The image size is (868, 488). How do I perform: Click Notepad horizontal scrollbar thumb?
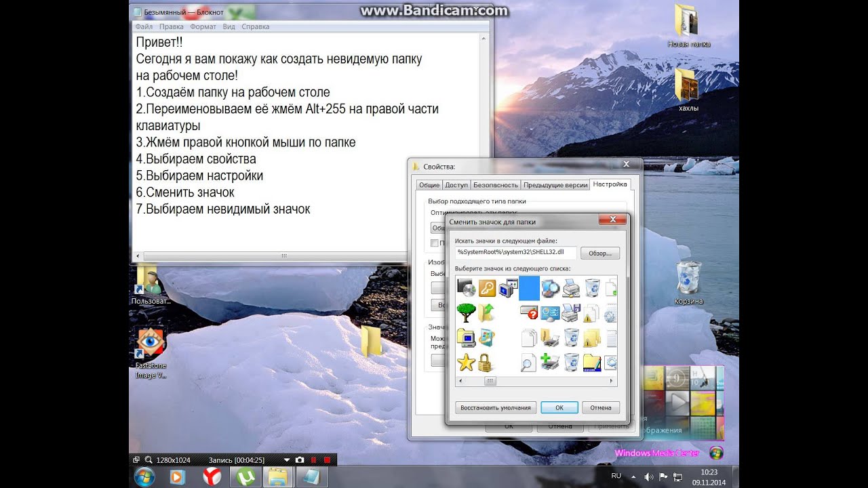283,256
